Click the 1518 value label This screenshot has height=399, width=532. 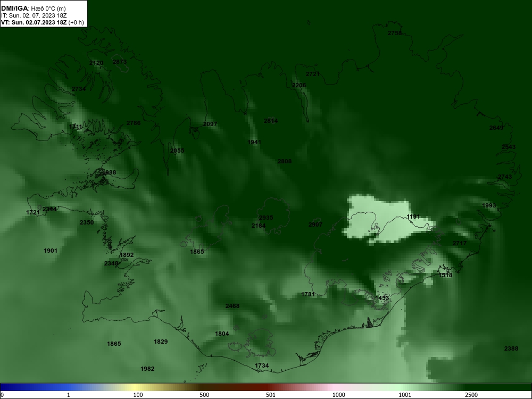(x=445, y=275)
